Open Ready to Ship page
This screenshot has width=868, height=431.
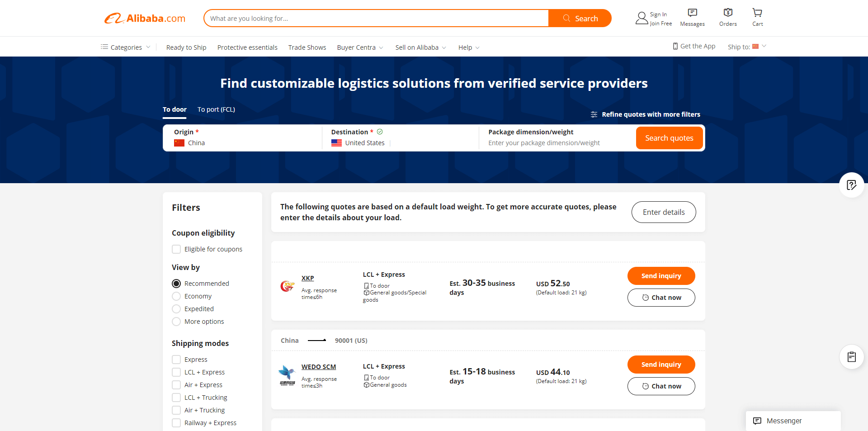[186, 47]
